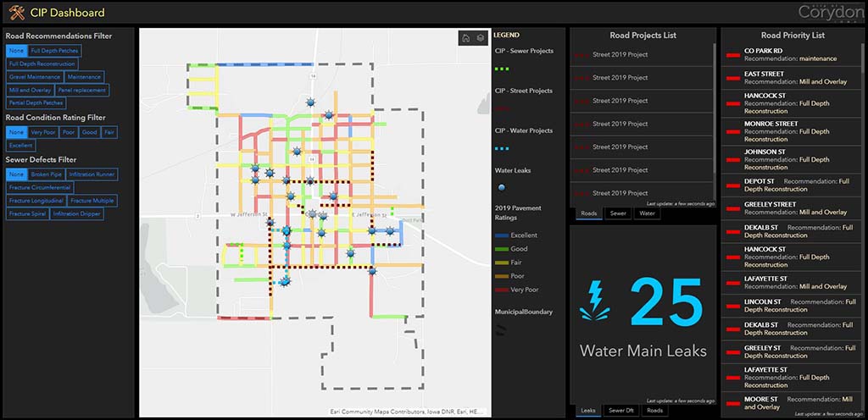Toggle the Infiltration Runner defect filter
Image resolution: width=868 pixels, height=420 pixels.
[92, 174]
